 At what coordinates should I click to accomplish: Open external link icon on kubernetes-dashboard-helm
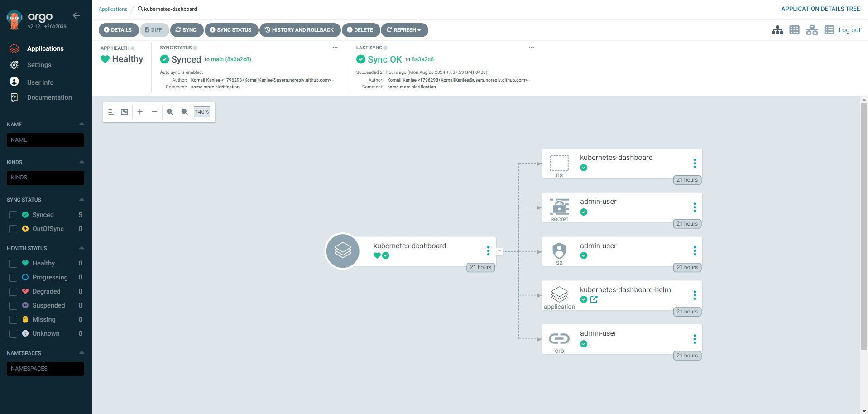click(x=594, y=299)
